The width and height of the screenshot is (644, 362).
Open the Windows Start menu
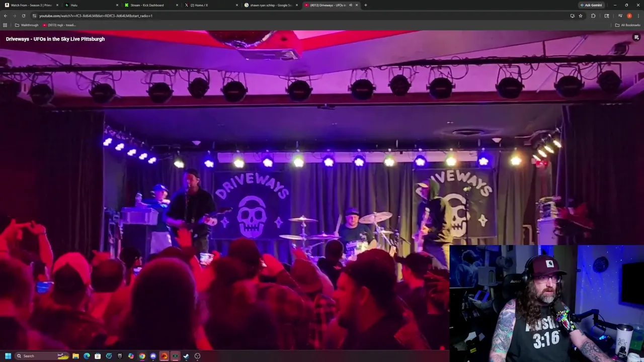[x=8, y=356]
